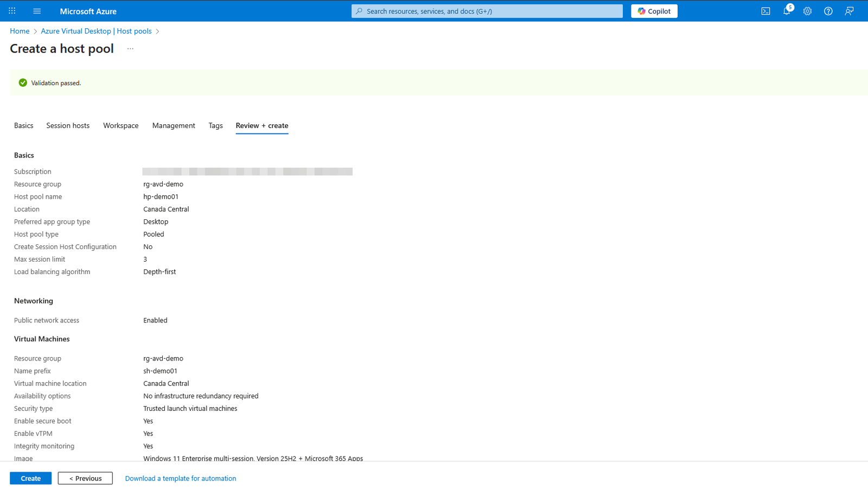Switch to the Basics tab
The width and height of the screenshot is (868, 495).
pos(24,125)
